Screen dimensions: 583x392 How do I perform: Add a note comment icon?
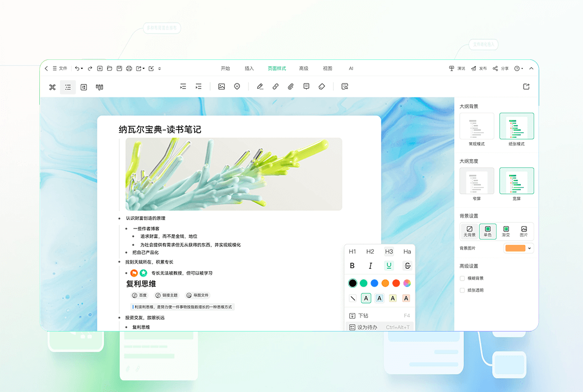click(x=307, y=87)
